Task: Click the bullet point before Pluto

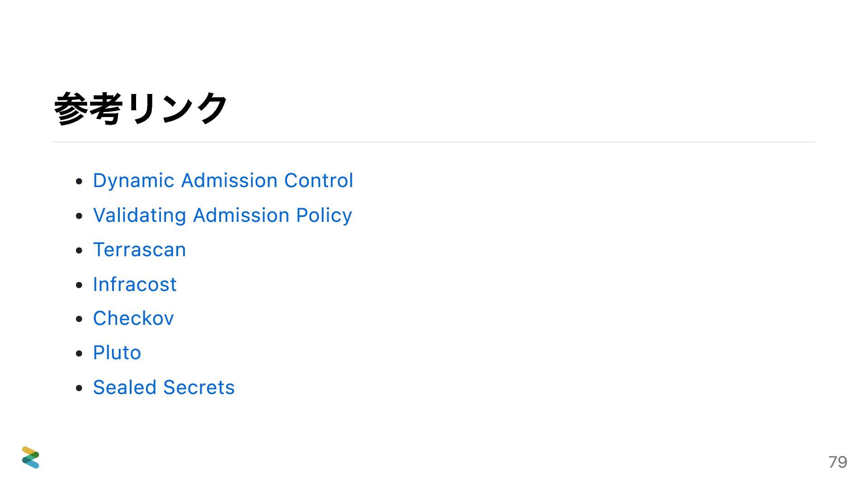Action: point(80,353)
